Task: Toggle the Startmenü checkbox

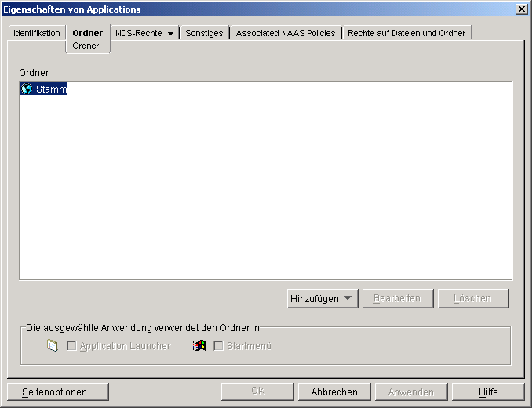Action: pos(218,345)
